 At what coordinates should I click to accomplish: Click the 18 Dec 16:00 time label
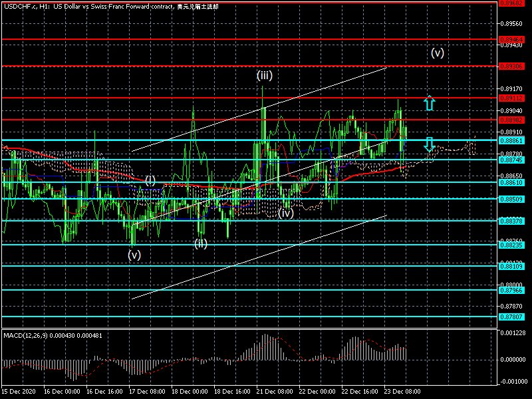(232, 392)
